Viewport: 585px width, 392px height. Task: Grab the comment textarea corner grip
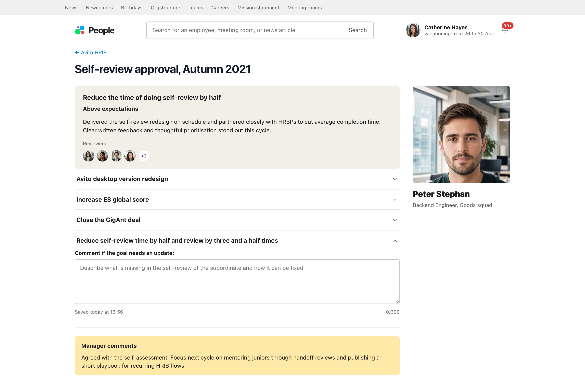[x=397, y=301]
